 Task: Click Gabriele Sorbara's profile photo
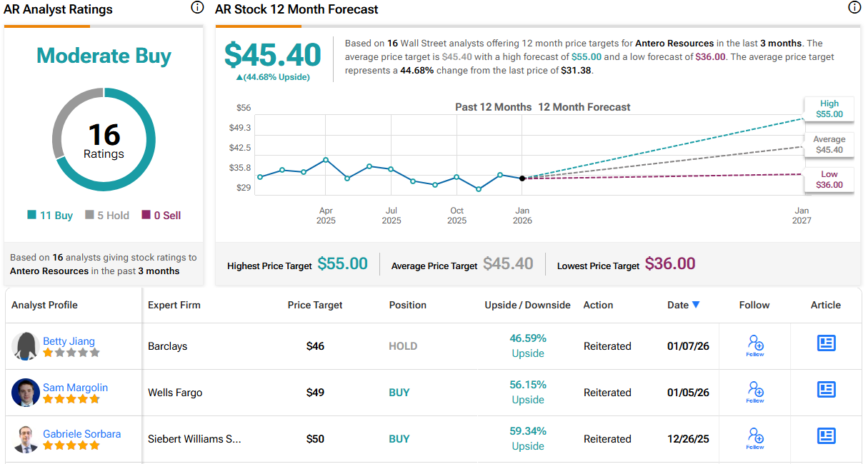click(26, 439)
